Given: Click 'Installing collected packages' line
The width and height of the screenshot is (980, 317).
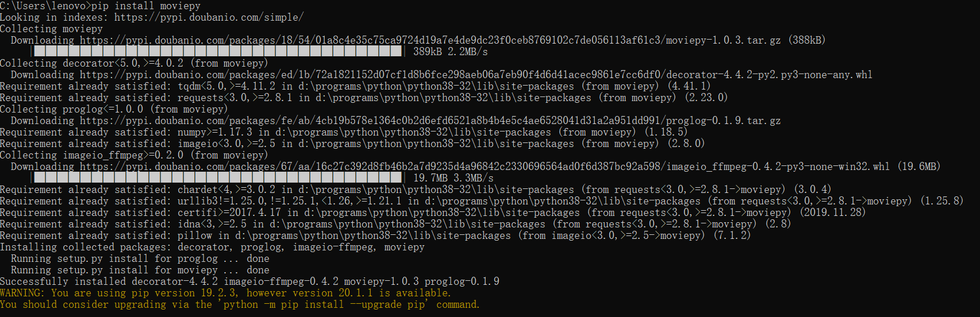Looking at the screenshot, I should pos(212,247).
